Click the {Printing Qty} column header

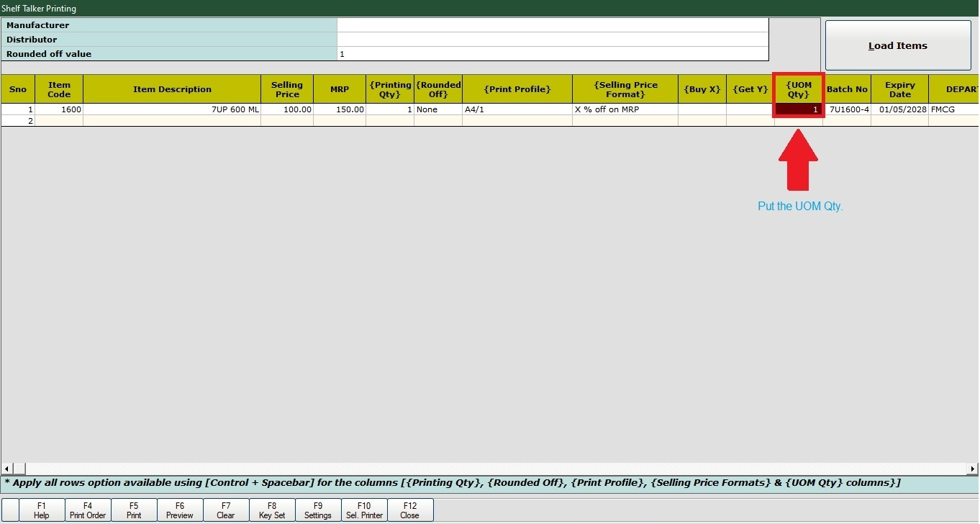(389, 89)
